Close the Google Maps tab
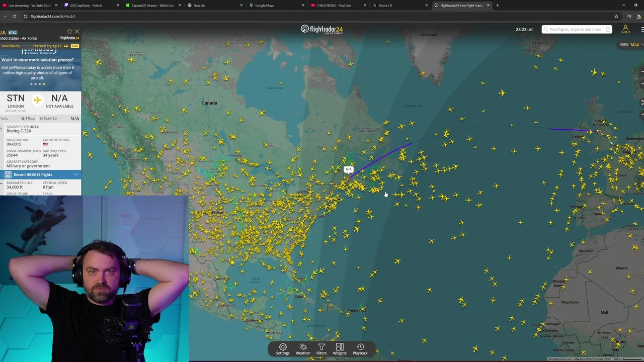The image size is (644, 362). pos(303,6)
